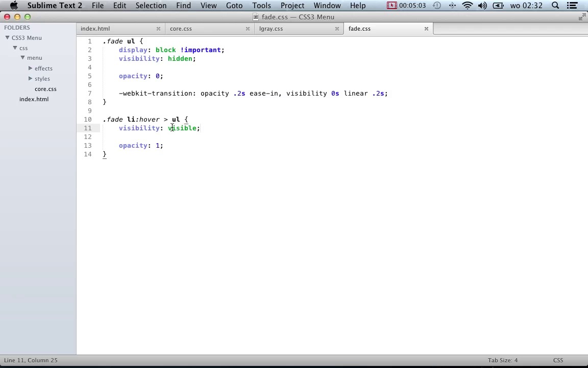588x368 pixels.
Task: Open the Apple menu
Action: (14, 5)
